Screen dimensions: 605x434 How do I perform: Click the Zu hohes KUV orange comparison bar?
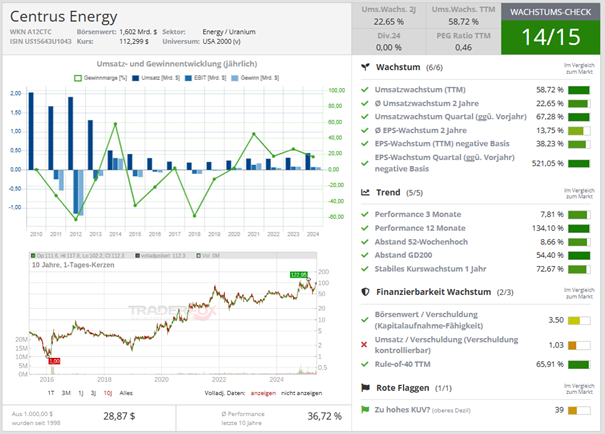pos(579,410)
